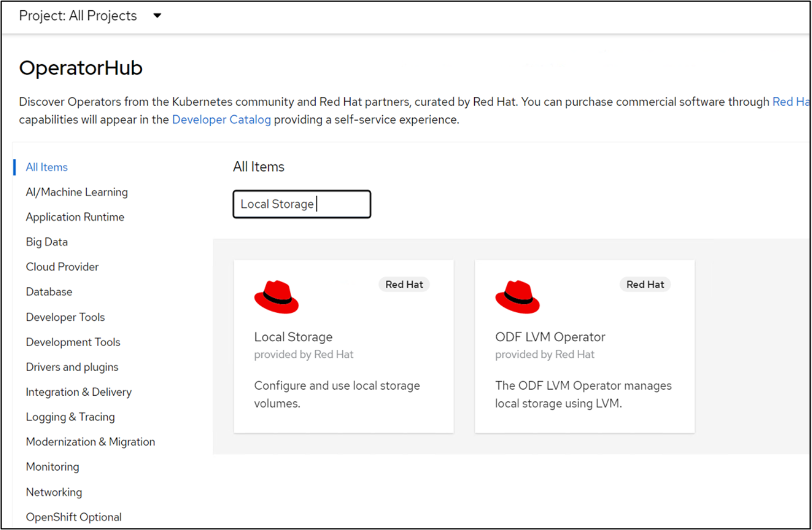The width and height of the screenshot is (812, 530).
Task: Select the AI/Machine Learning category
Action: pos(77,192)
